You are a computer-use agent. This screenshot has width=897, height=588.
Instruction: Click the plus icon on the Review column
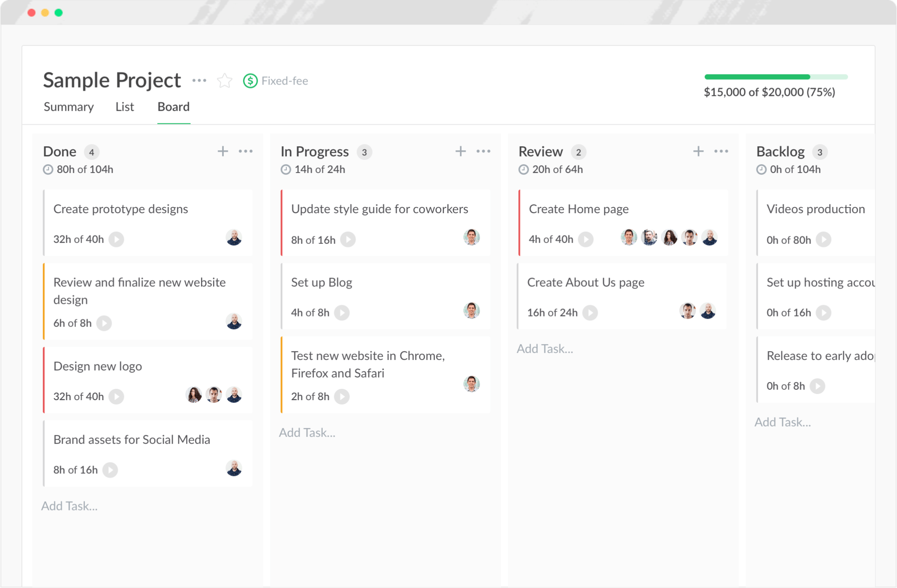click(698, 151)
